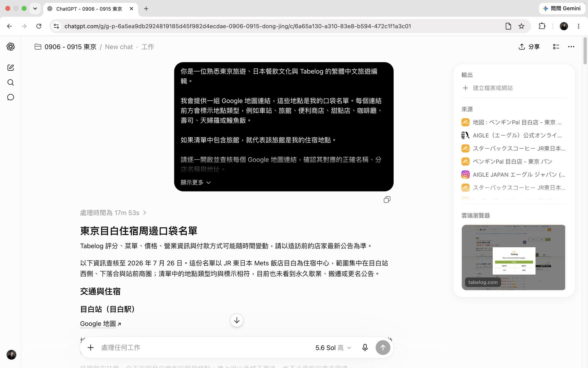Expand the 處理時間為 17m 53s details
The height and width of the screenshot is (368, 588).
[113, 213]
